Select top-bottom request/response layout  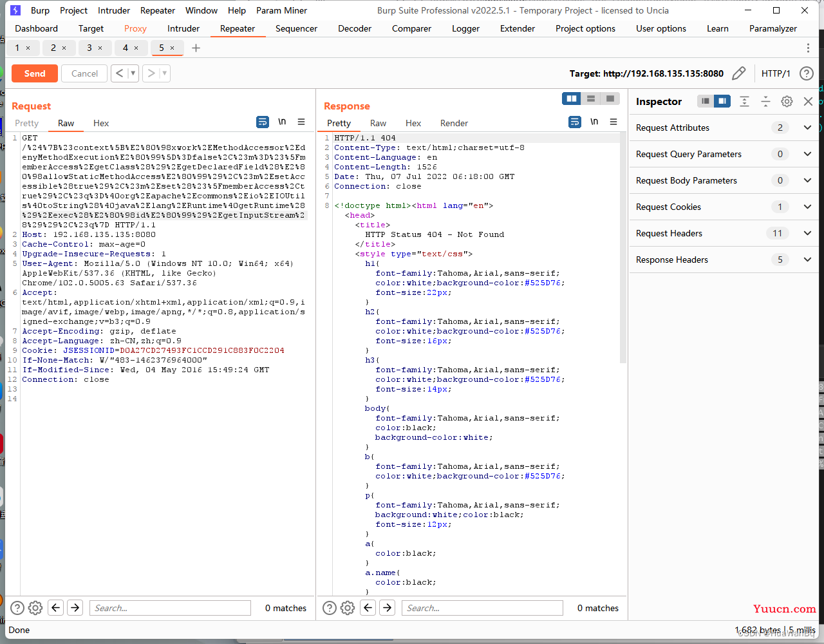[590, 99]
